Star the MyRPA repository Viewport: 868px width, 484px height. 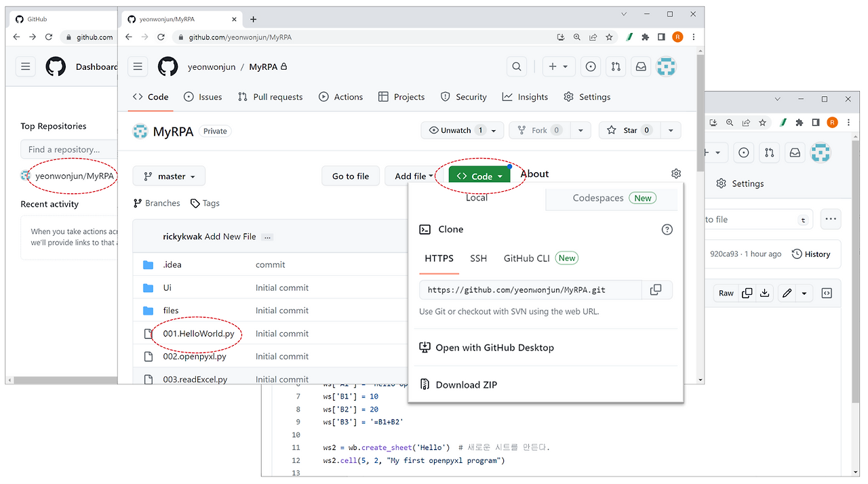pyautogui.click(x=629, y=130)
